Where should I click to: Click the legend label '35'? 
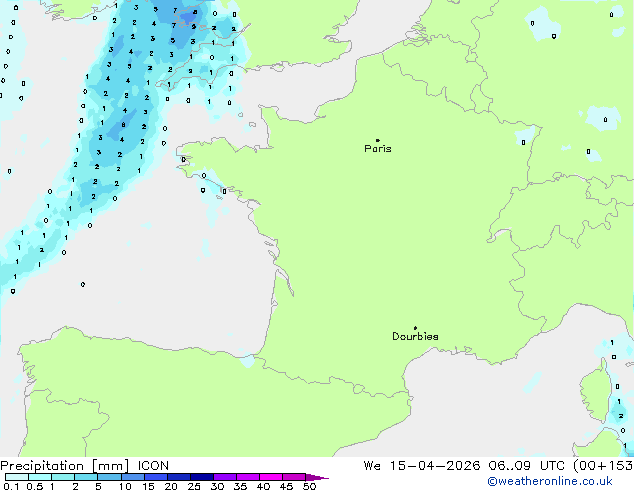tap(240, 486)
